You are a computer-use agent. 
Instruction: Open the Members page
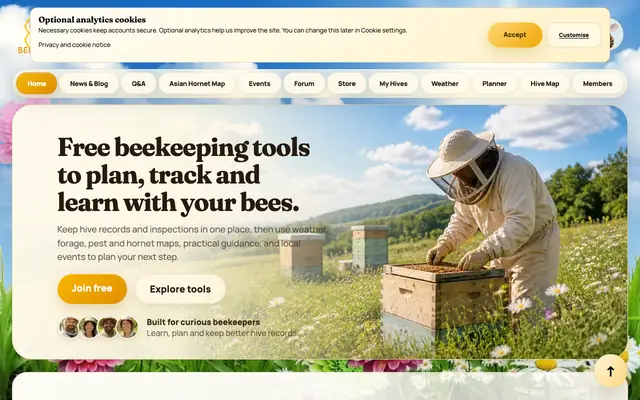[x=598, y=84]
